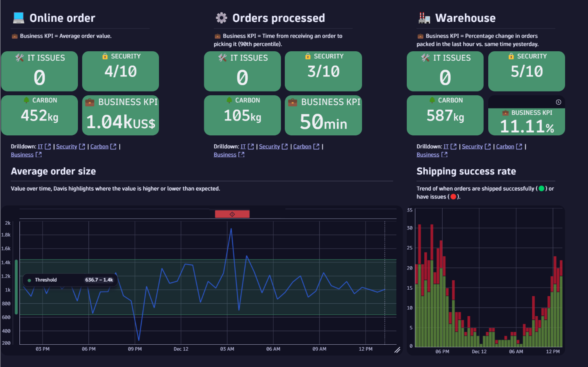Select the wrench icon on Online order IT ISSUES tile
This screenshot has height=367, width=588.
pyautogui.click(x=20, y=58)
